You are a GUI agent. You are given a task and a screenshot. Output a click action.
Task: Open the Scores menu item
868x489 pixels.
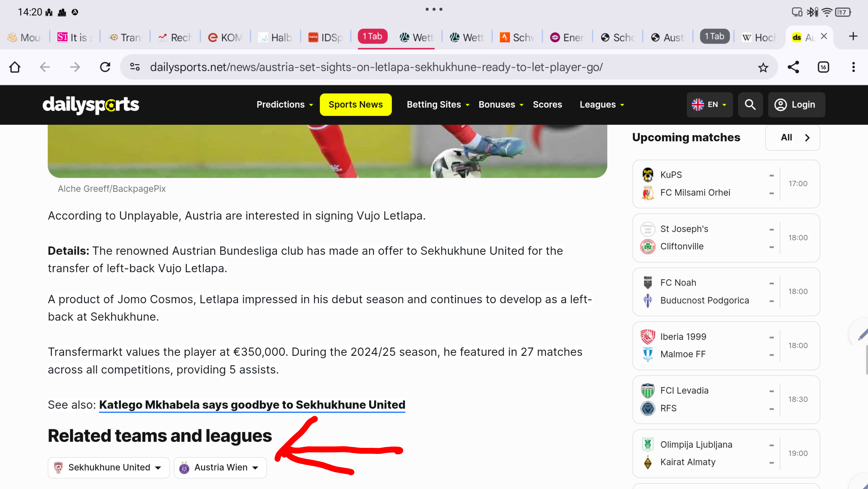[x=547, y=105]
